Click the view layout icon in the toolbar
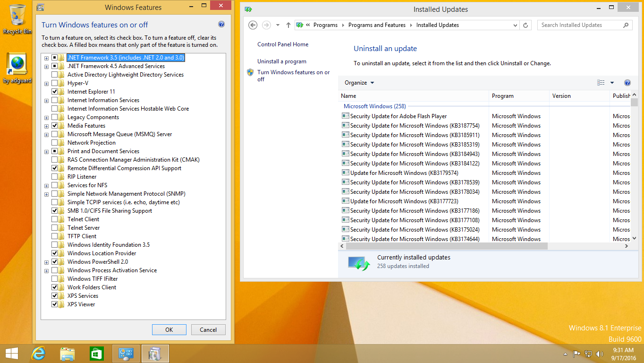Screen dimensions: 644x363 coord(601,83)
